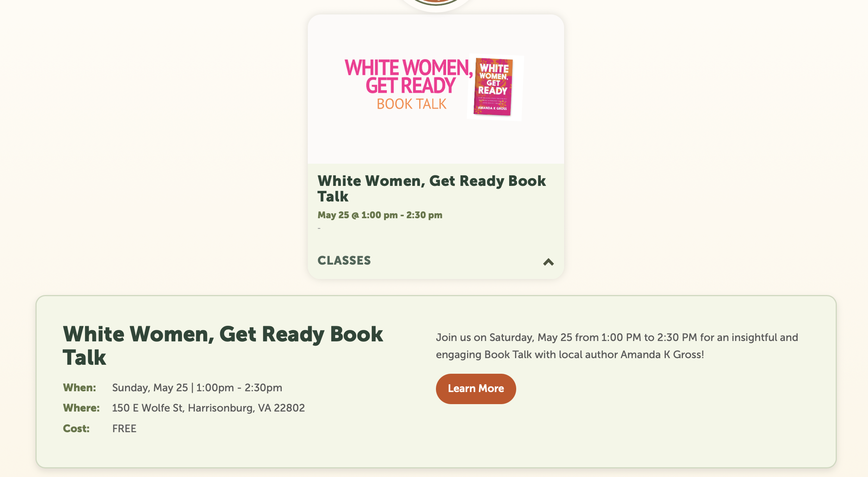The height and width of the screenshot is (477, 868).
Task: Click the FREE cost value
Action: click(x=124, y=429)
